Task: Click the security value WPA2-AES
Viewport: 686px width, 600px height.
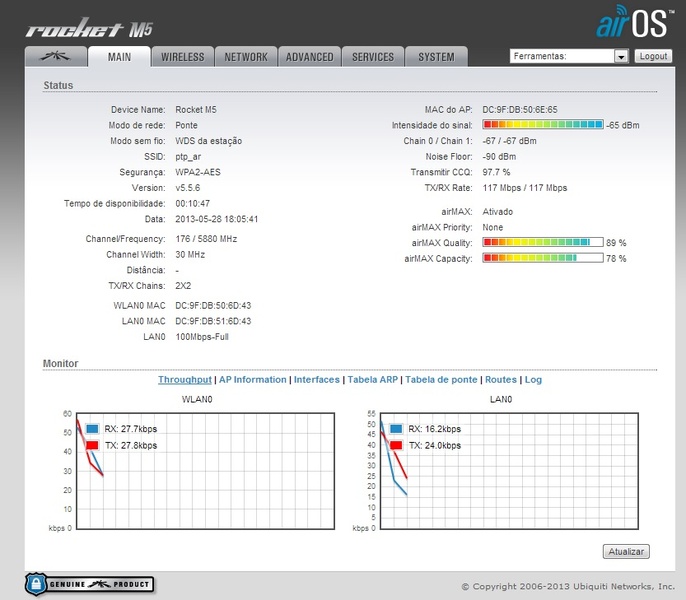Action: pyautogui.click(x=198, y=172)
